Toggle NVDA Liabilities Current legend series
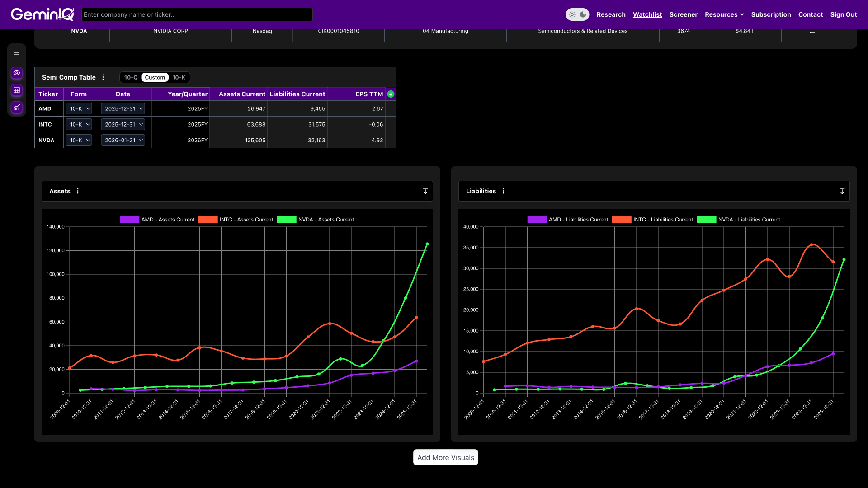The height and width of the screenshot is (488, 868). [739, 220]
